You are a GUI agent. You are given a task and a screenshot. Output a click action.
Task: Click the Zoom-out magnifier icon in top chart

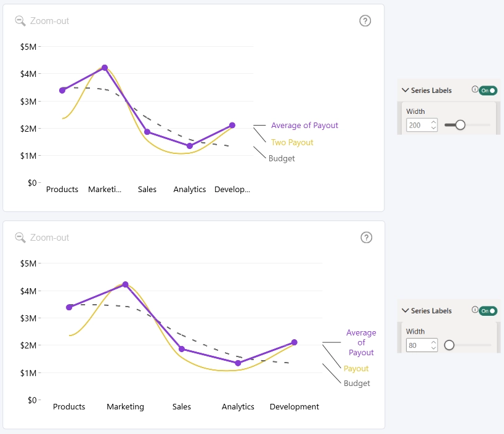(x=20, y=21)
